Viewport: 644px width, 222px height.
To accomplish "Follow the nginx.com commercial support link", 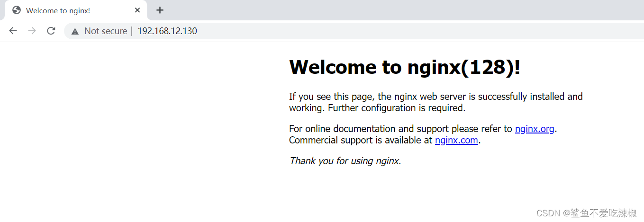I will (456, 140).
